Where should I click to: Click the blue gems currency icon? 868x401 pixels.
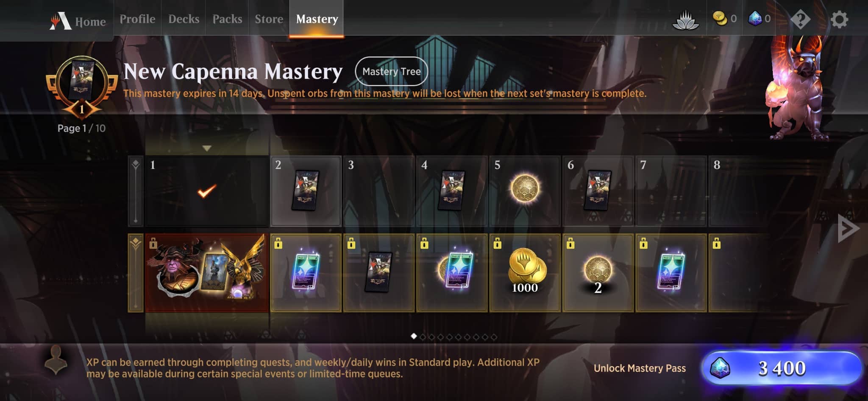[755, 19]
